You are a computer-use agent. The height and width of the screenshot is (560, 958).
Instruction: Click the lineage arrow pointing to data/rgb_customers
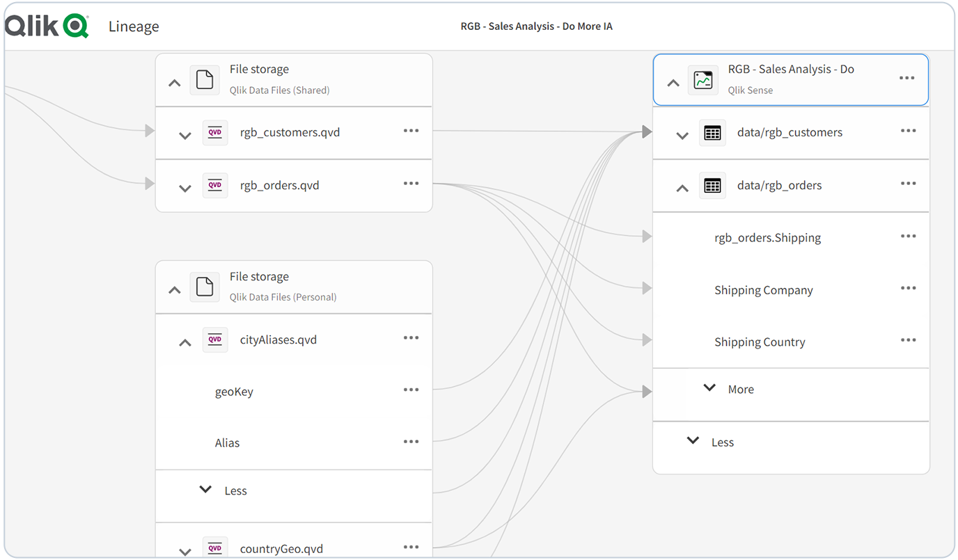coord(646,131)
